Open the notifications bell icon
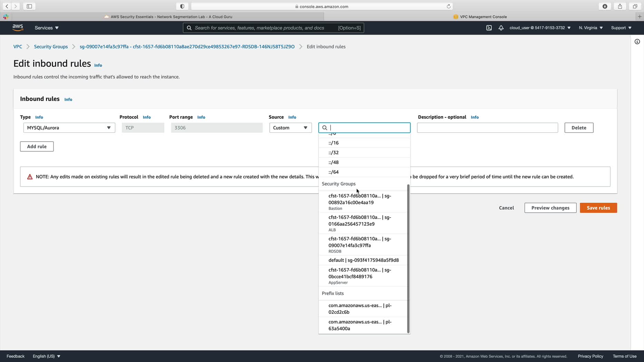Screen dimensions: 644x362 (x=501, y=28)
